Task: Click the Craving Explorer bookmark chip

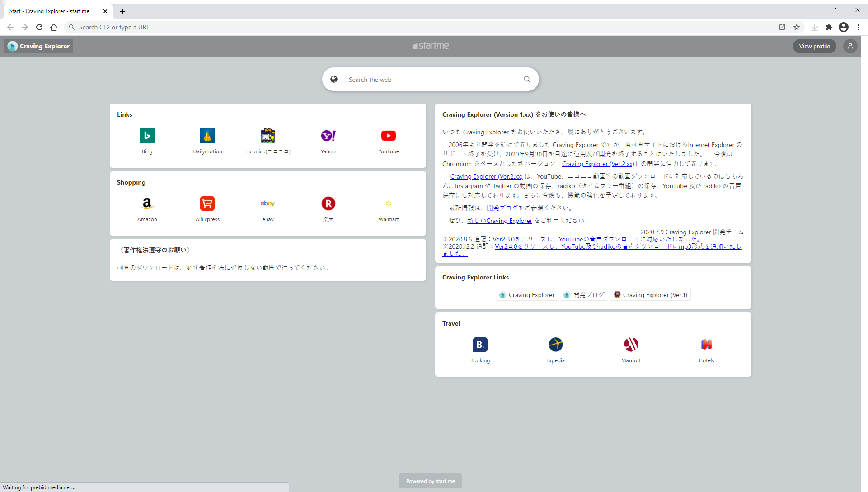Action: [x=527, y=295]
